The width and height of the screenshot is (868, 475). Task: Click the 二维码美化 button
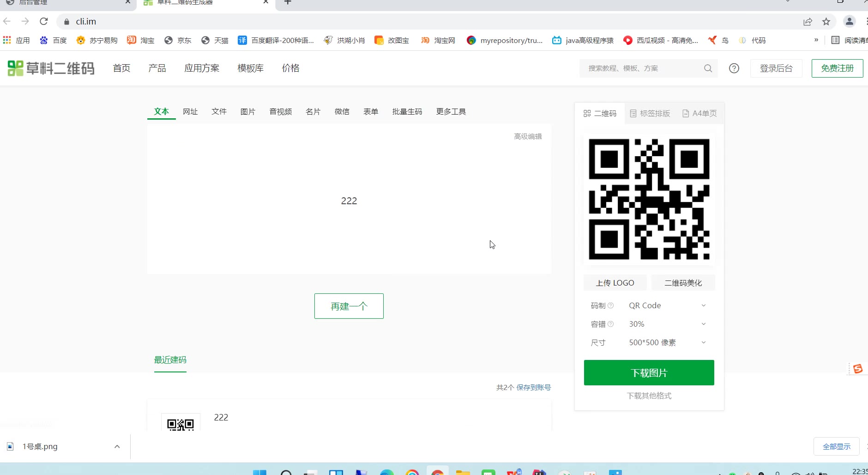coord(683,283)
